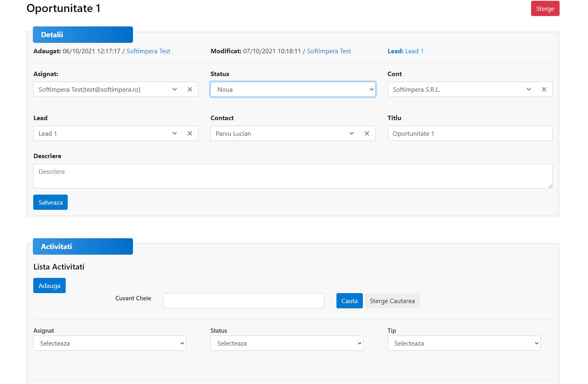
Task: Clear the Cont selection using its X icon
Action: (x=544, y=89)
